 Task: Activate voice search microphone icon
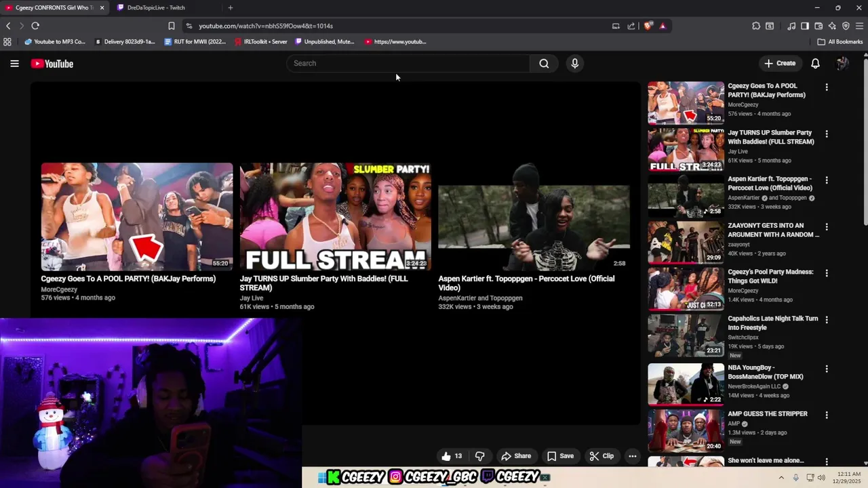coord(574,63)
